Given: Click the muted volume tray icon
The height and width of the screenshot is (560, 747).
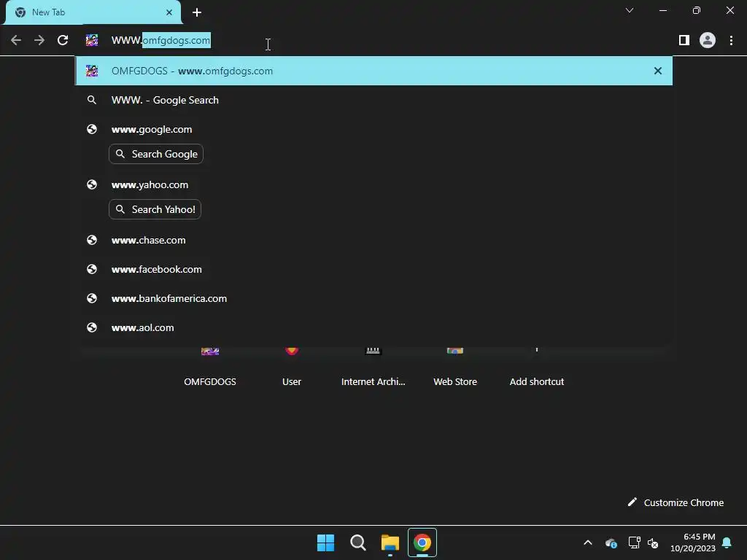Looking at the screenshot, I should tap(653, 542).
